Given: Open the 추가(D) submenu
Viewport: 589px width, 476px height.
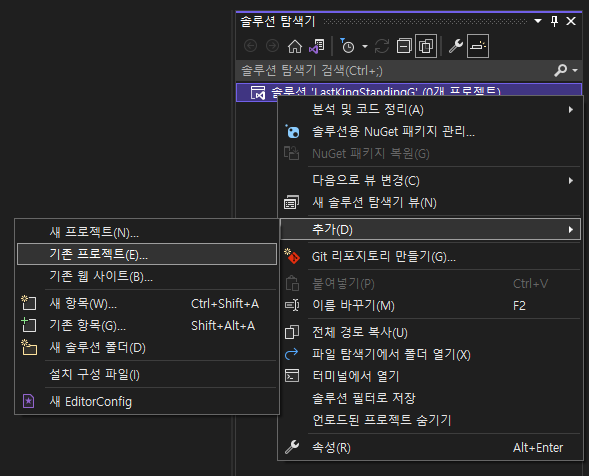Looking at the screenshot, I should pyautogui.click(x=430, y=230).
